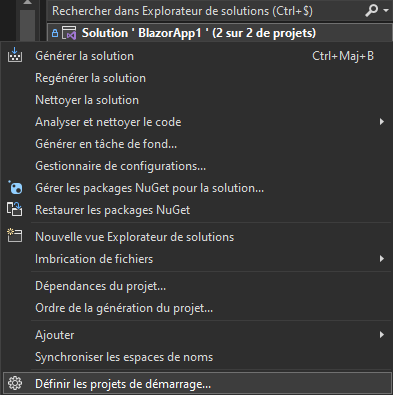This screenshot has width=393, height=395.
Task: Expand the Imbrication de fichiers submenu arrow
Action: (x=382, y=259)
